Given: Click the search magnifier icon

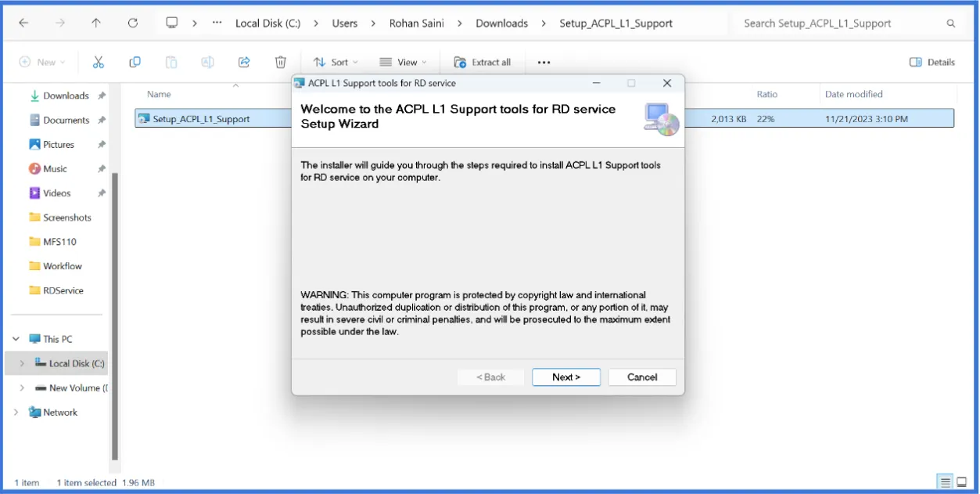Looking at the screenshot, I should coord(951,23).
